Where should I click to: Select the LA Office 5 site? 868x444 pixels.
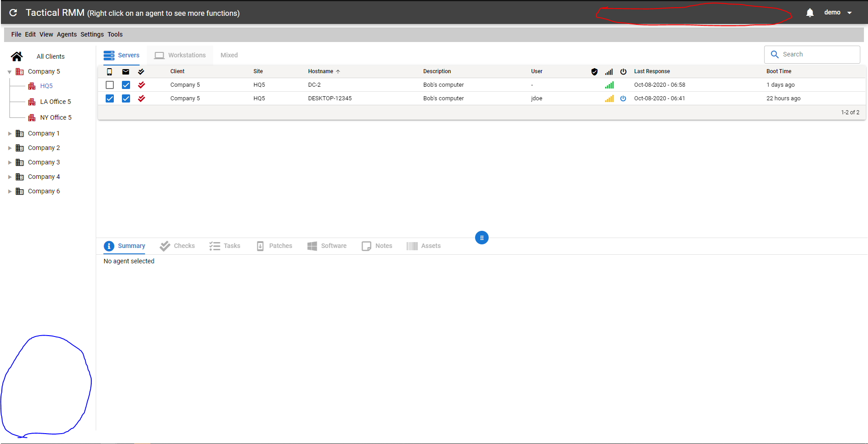click(56, 102)
